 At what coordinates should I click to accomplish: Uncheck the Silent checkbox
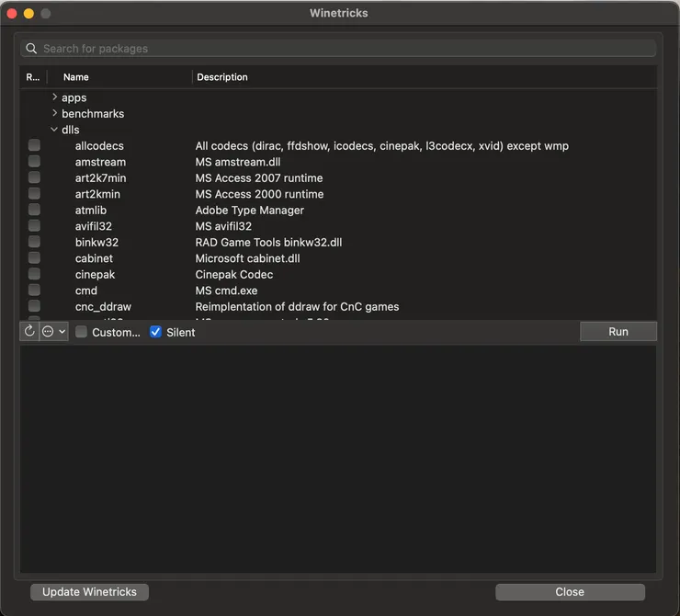[155, 332]
